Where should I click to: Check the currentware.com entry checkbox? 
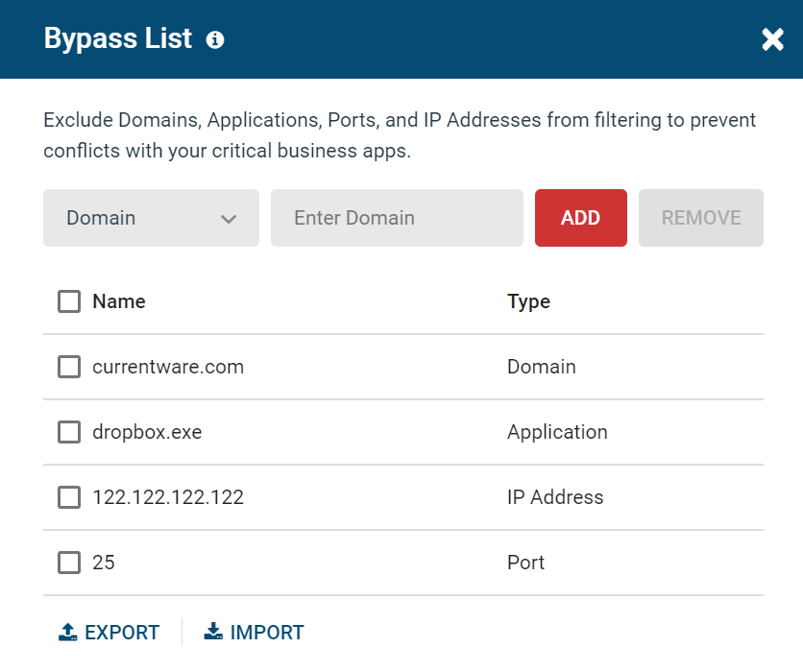[68, 367]
